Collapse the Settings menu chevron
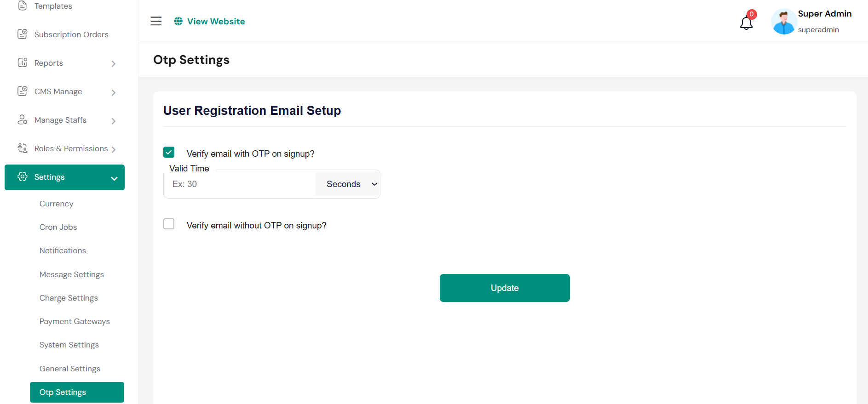This screenshot has height=404, width=868. click(114, 178)
